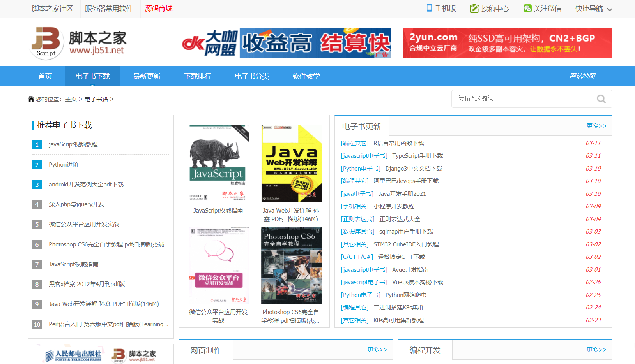Click the 微信公众平台应用开发实战 caption

[x=218, y=316]
